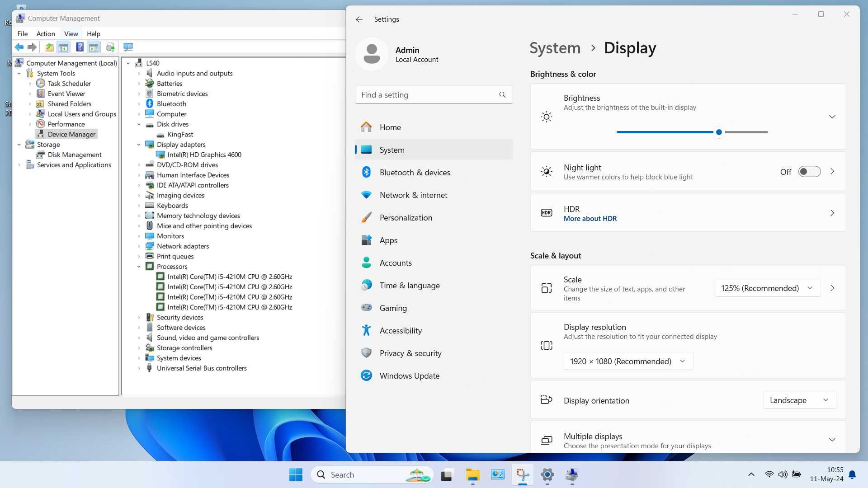Screen dimensions: 868x488
Task: Click the taskbar Search box
Action: pyautogui.click(x=372, y=474)
